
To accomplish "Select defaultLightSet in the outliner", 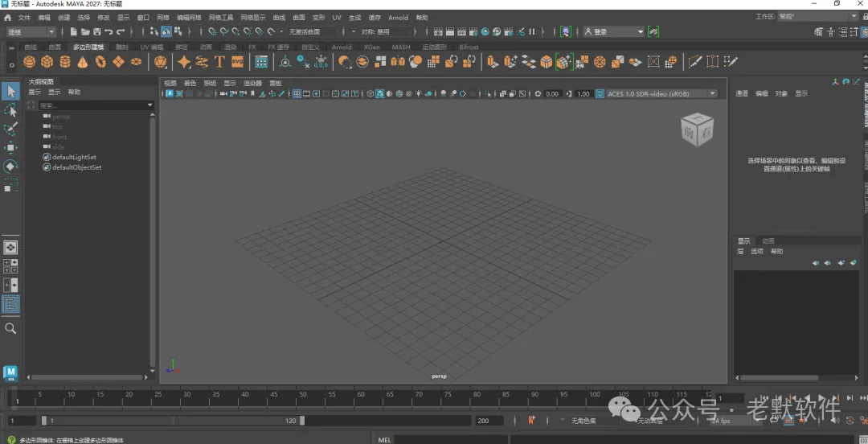I will pos(74,158).
